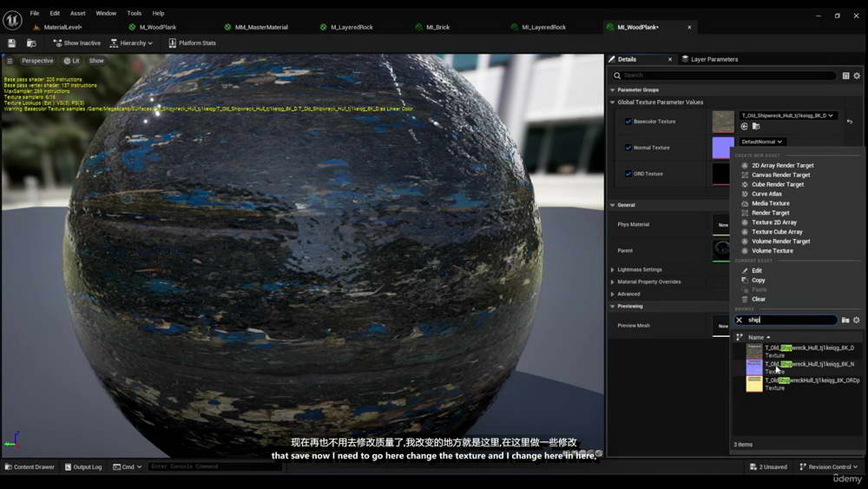Open the Window menu
This screenshot has width=868, height=489.
click(106, 13)
